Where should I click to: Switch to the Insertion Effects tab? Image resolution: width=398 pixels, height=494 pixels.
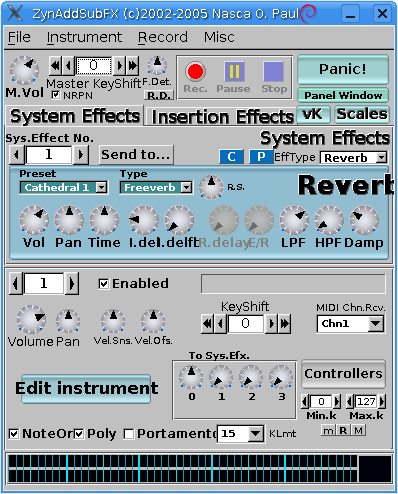(222, 117)
